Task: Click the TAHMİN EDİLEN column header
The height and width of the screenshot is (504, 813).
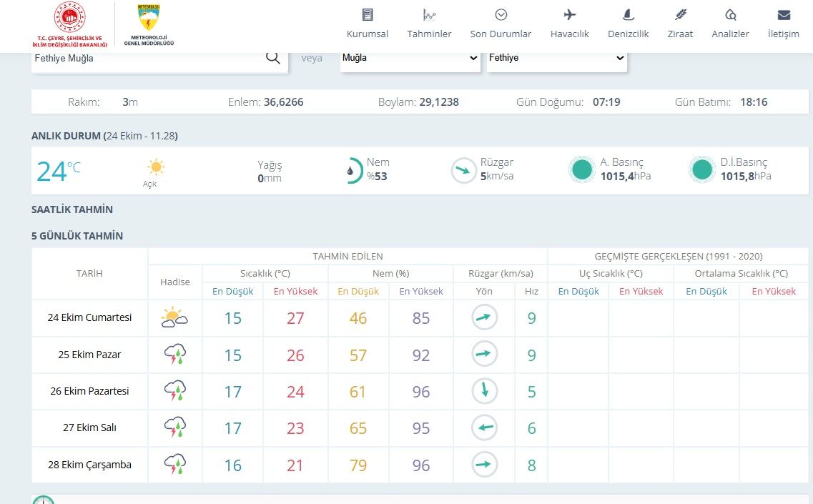Action: click(348, 256)
